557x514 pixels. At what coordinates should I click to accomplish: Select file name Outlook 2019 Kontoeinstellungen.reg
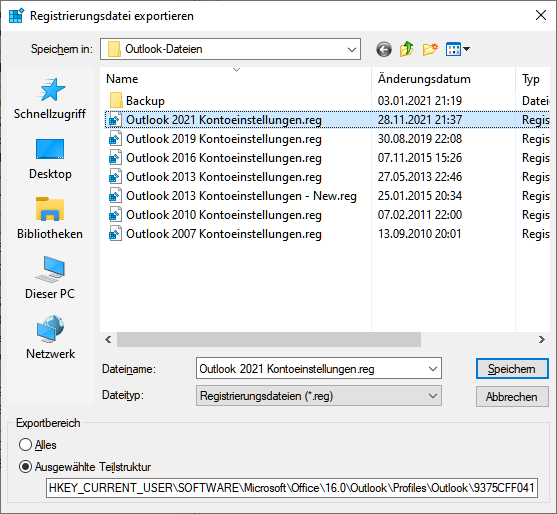224,139
